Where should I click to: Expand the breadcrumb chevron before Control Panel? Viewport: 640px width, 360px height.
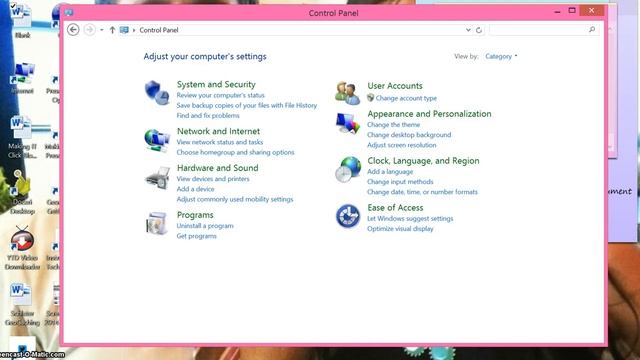coord(134,30)
